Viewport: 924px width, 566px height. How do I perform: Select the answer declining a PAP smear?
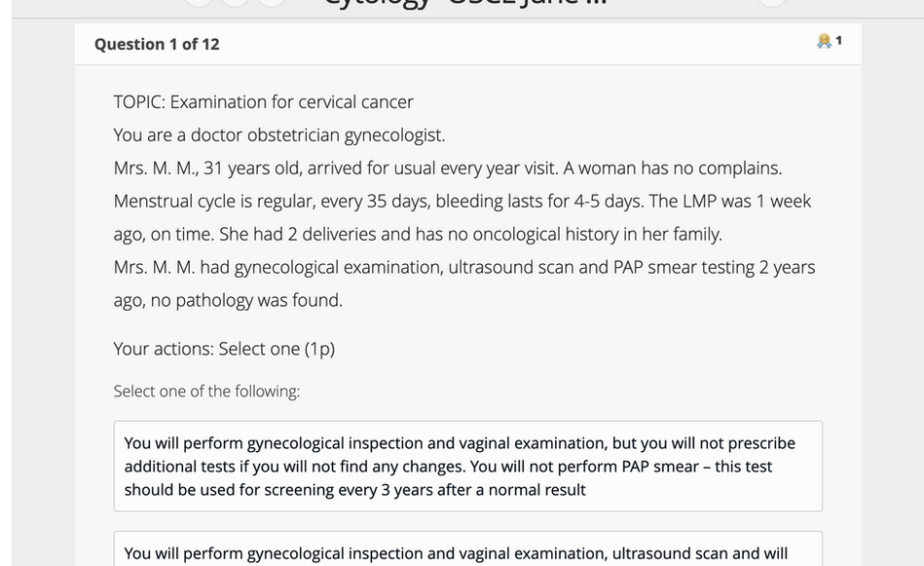[x=468, y=466]
